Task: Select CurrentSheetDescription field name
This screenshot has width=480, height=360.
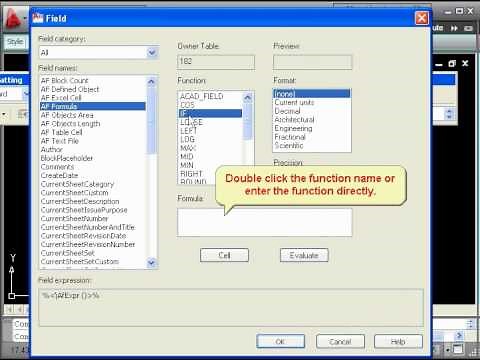Action: coord(80,201)
